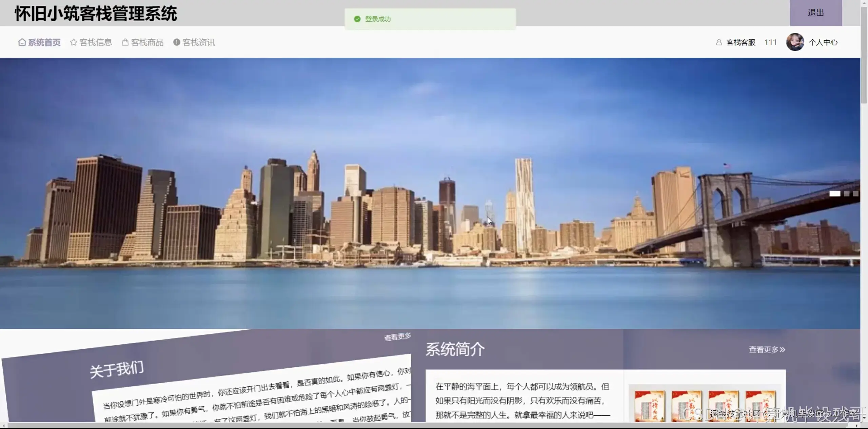Image resolution: width=868 pixels, height=429 pixels.
Task: Click the green check icon in 登录成功 notice
Action: click(357, 19)
